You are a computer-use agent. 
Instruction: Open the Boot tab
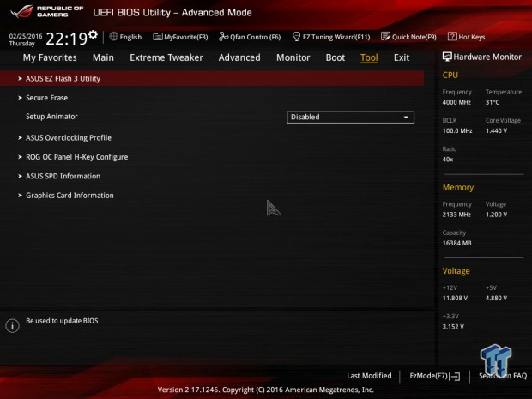[x=336, y=57]
